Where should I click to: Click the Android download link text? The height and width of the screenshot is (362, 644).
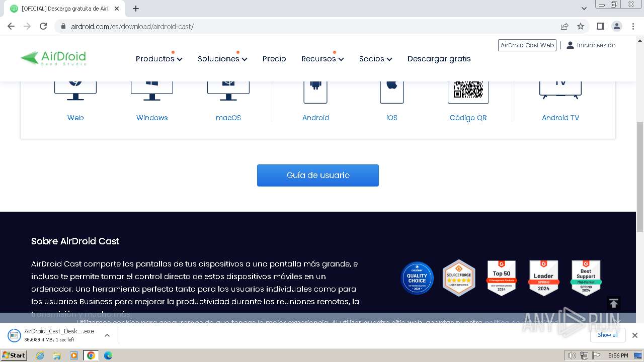click(315, 118)
